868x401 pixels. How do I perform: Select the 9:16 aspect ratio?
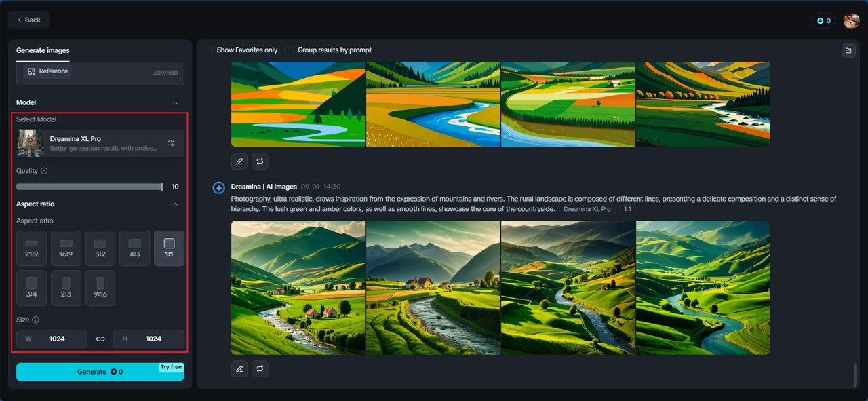(x=100, y=288)
